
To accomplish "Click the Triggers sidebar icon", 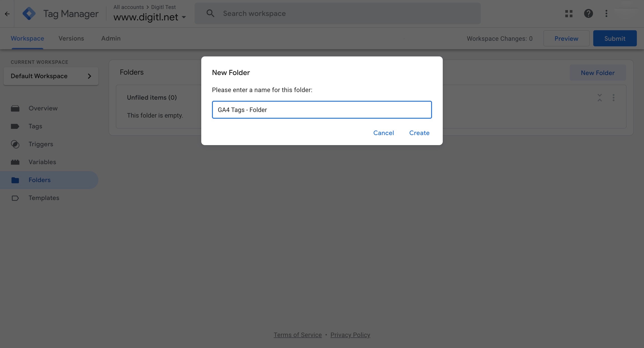I will (15, 144).
